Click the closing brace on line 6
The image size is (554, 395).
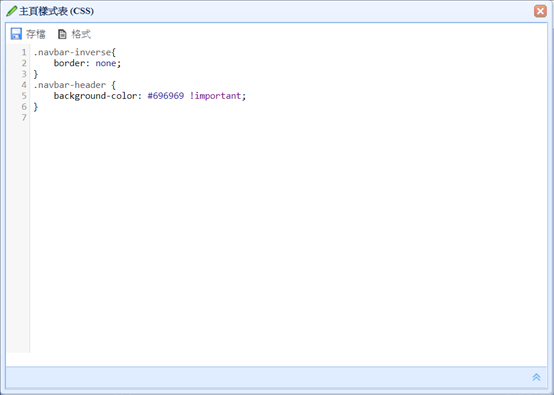coord(36,107)
